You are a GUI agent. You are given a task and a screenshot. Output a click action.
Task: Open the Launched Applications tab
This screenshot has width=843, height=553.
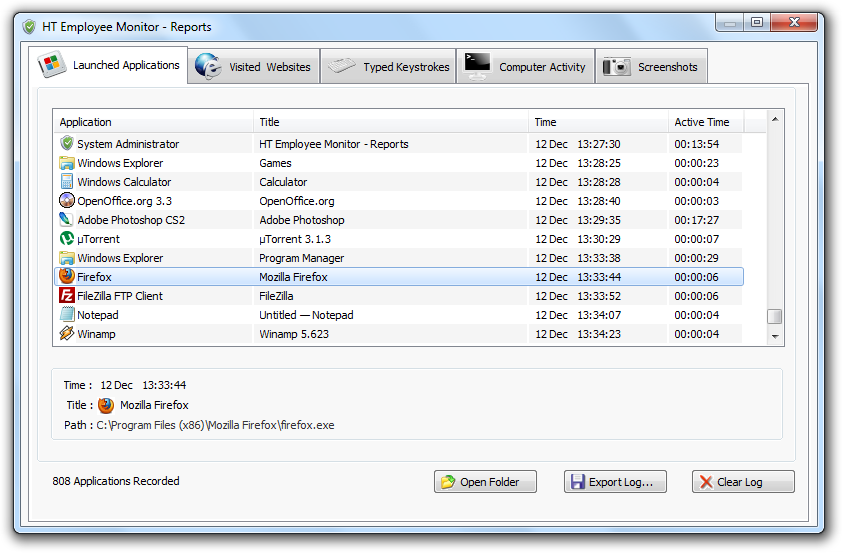click(x=109, y=65)
